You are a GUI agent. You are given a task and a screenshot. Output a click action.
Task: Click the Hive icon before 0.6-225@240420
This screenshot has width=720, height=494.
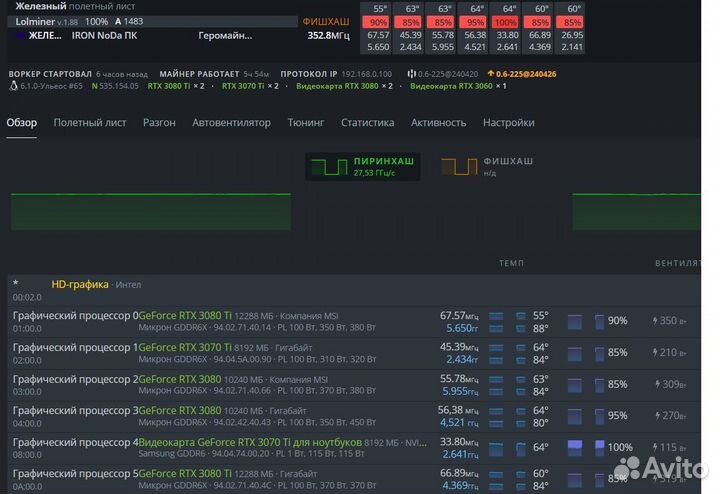pos(411,73)
